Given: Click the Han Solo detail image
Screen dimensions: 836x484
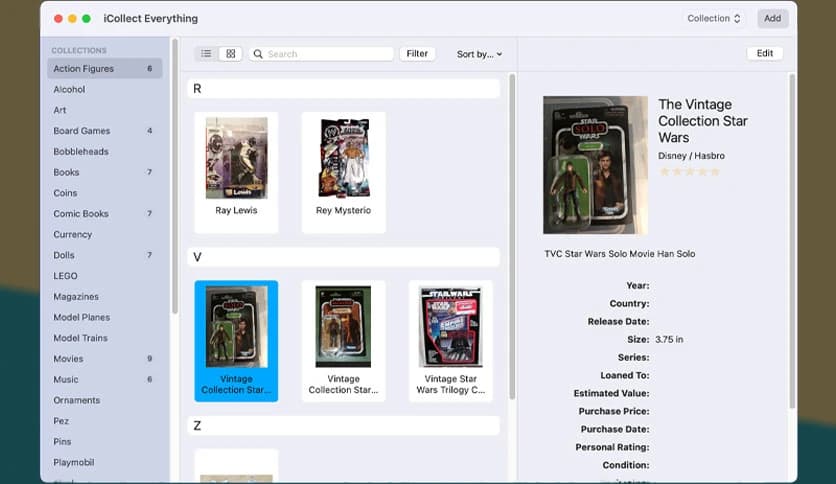Looking at the screenshot, I should [595, 165].
